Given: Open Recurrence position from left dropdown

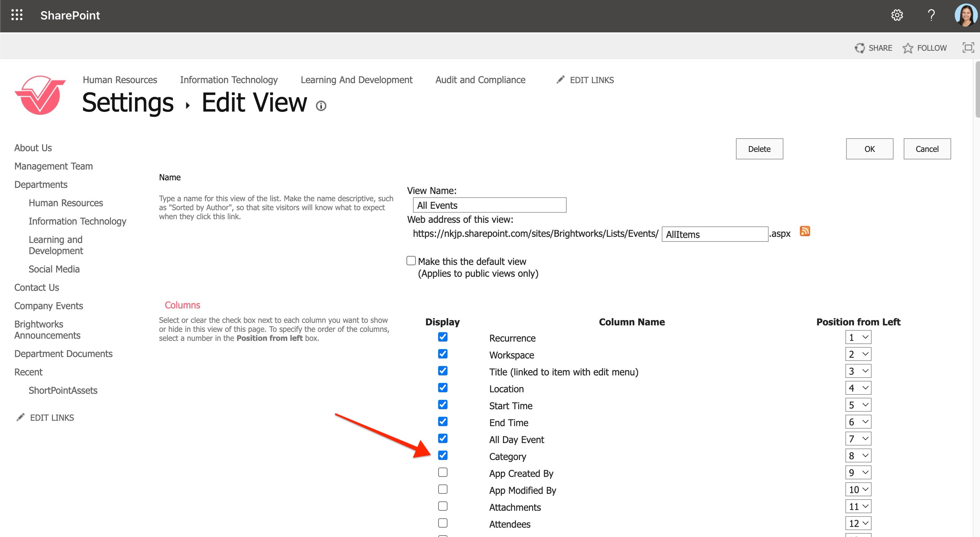Looking at the screenshot, I should (858, 337).
